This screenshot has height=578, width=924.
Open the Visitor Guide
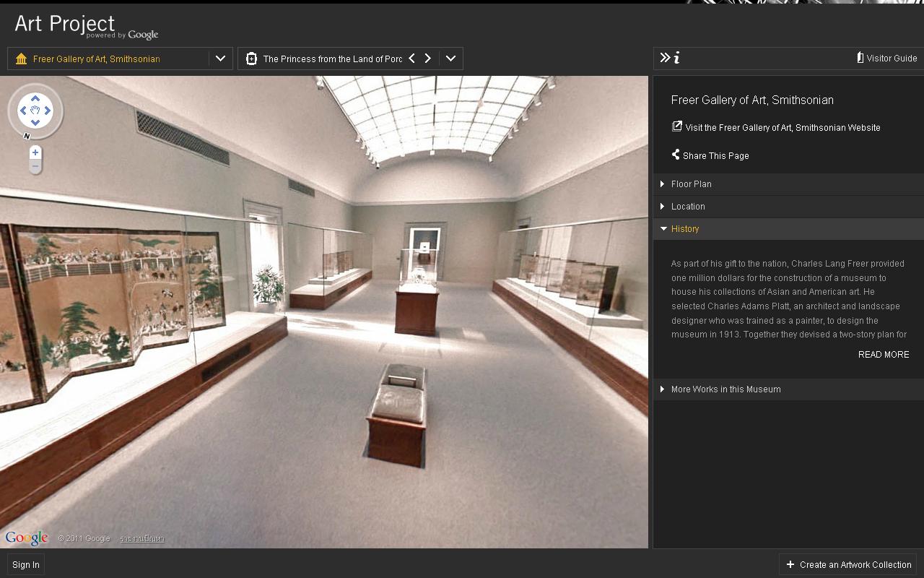click(886, 59)
